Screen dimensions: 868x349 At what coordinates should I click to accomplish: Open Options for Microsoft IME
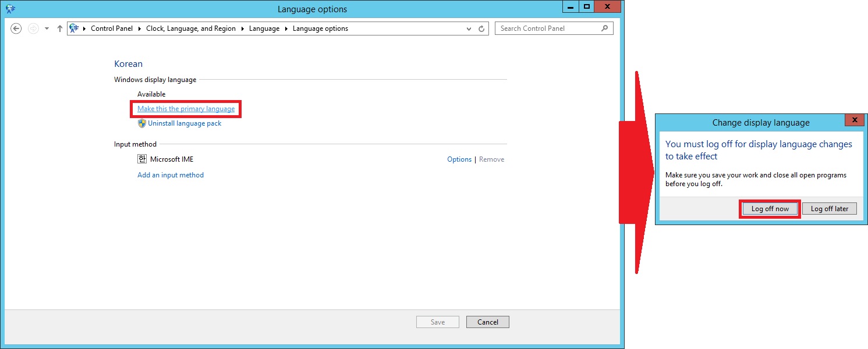(x=459, y=159)
